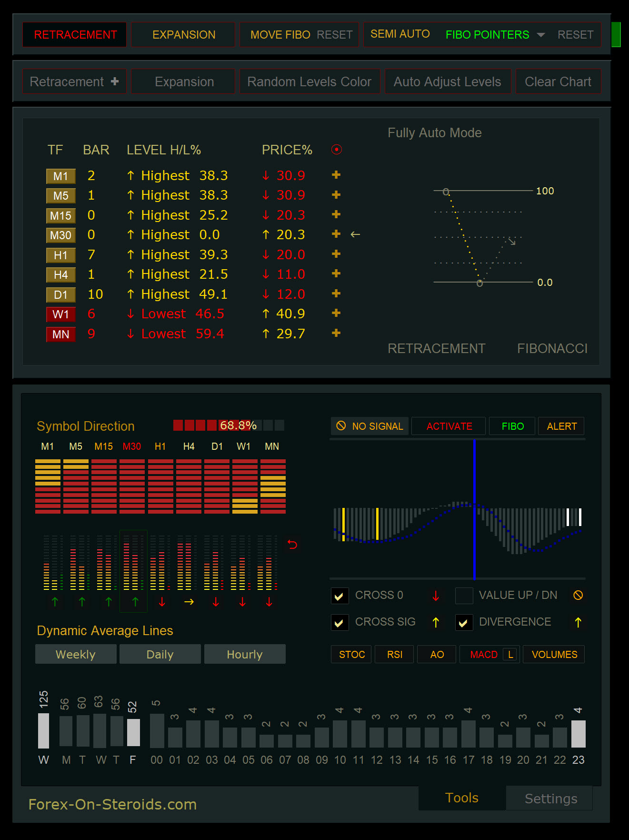This screenshot has height=840, width=629.
Task: Click the Symbol Direction 68.8% strength bar
Action: pyautogui.click(x=229, y=425)
